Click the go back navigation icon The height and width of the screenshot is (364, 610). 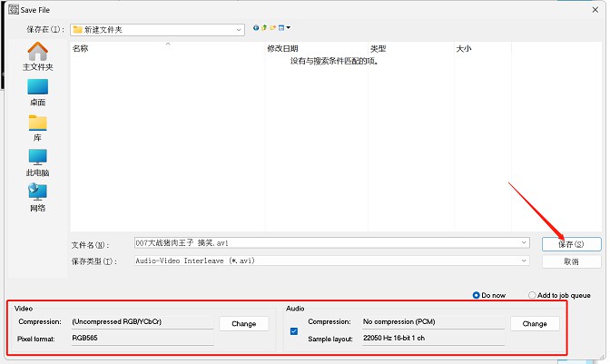click(x=256, y=29)
